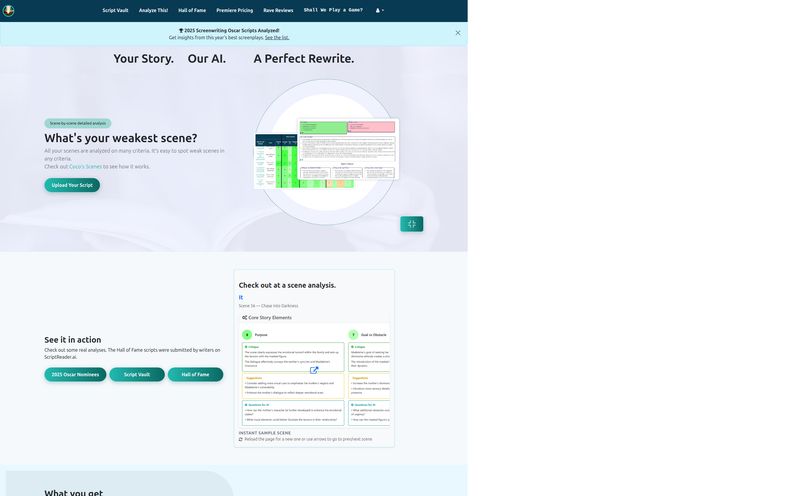Click the 'A Perfect Rewrite.' headline text
800x496 pixels.
304,59
